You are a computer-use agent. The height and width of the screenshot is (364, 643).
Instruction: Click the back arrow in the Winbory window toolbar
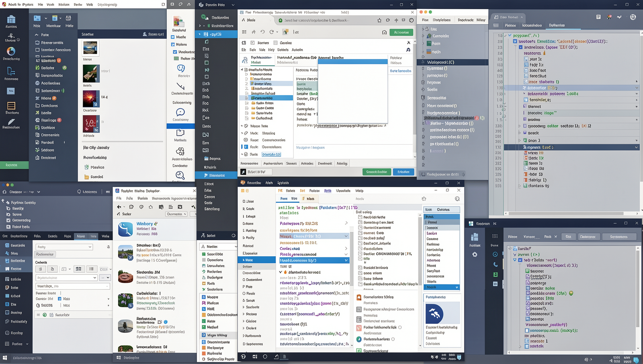(119, 207)
